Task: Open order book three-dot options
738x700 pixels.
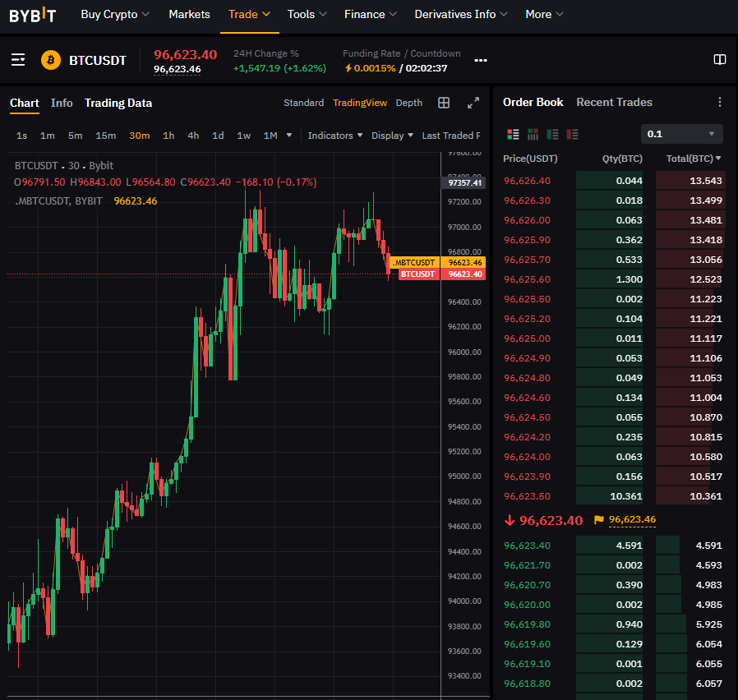Action: (719, 102)
